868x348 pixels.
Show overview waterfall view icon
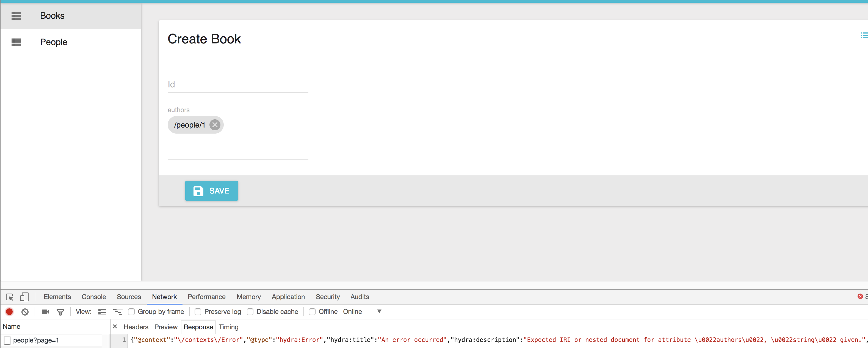point(118,312)
